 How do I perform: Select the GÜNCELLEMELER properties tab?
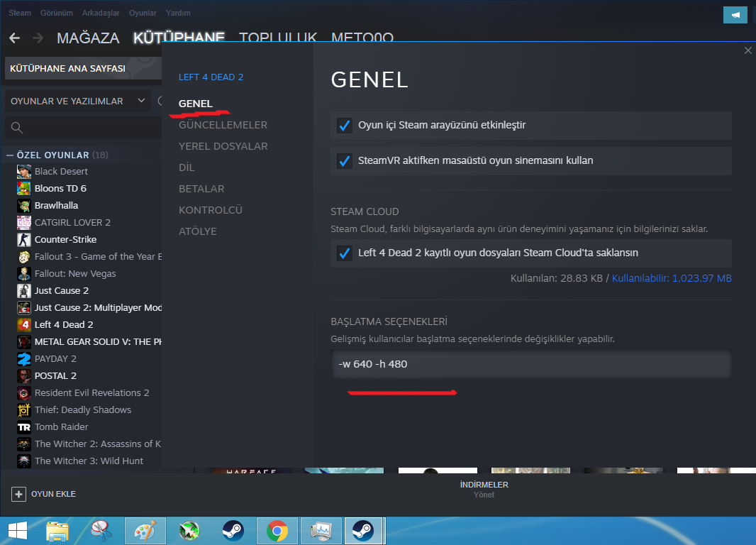(x=223, y=125)
